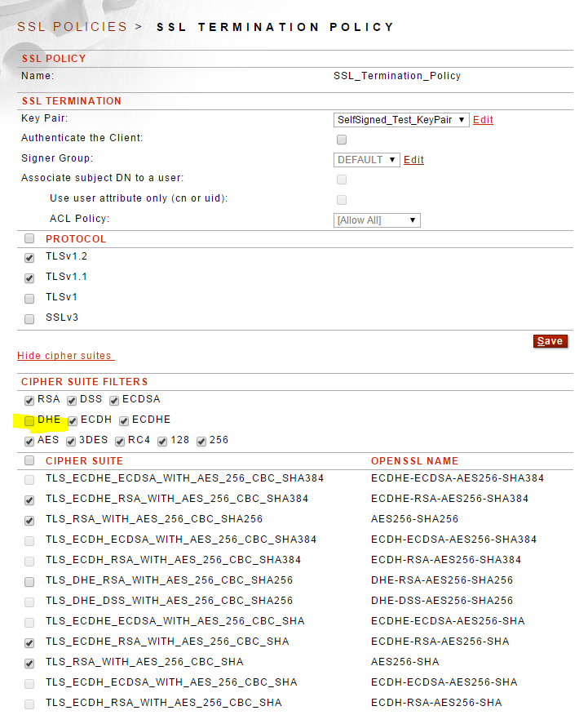Toggle the select-all Protocol checkbox

pyautogui.click(x=29, y=239)
